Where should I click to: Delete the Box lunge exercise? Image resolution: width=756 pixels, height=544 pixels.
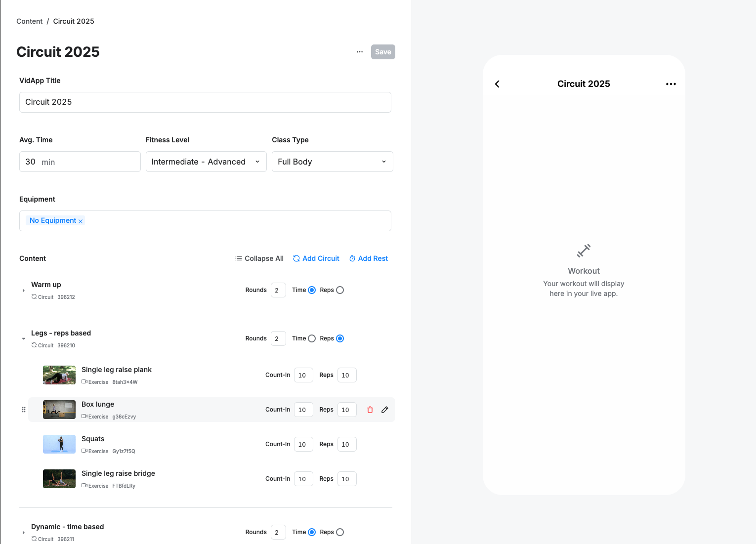[x=370, y=410]
